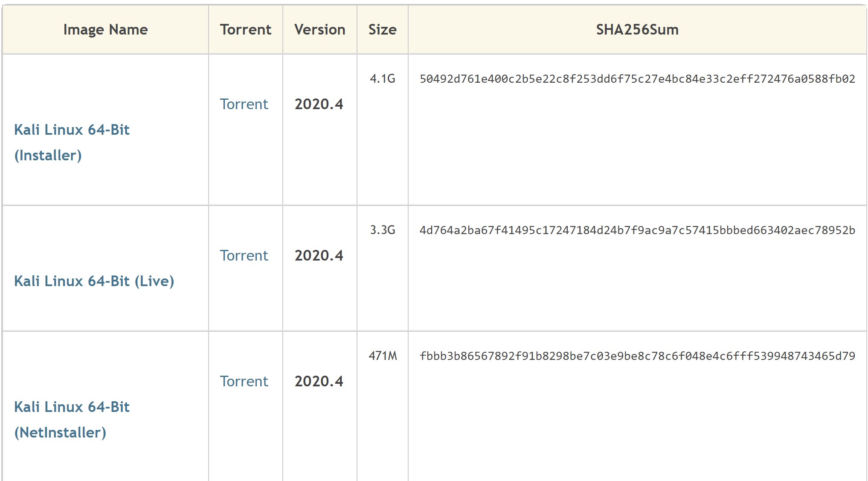Click the Version column header
The width and height of the screenshot is (868, 481).
(319, 30)
